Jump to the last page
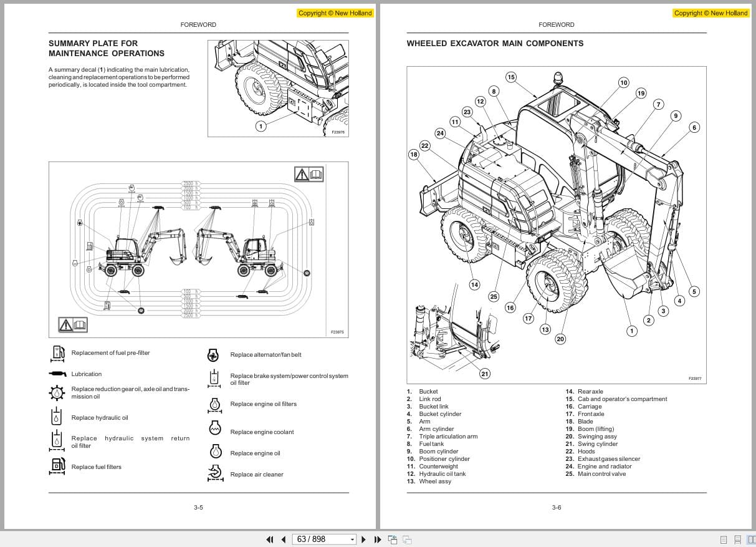The height and width of the screenshot is (547, 756). coord(377,540)
